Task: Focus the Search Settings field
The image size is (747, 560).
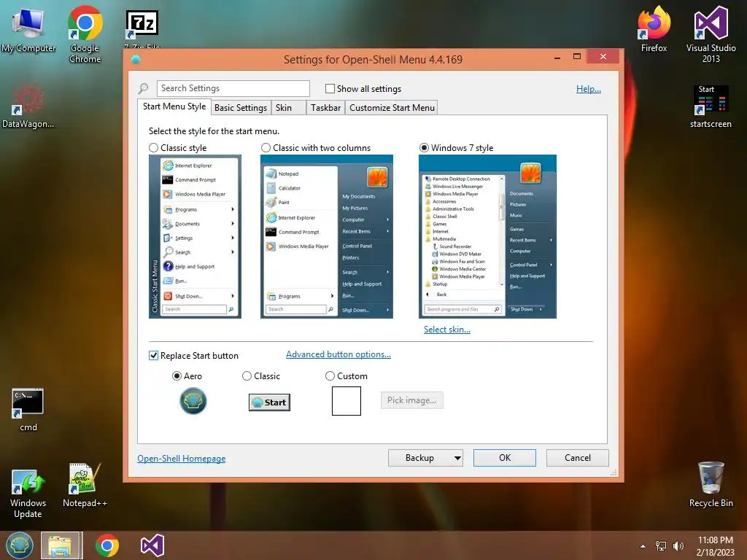Action: coord(233,88)
